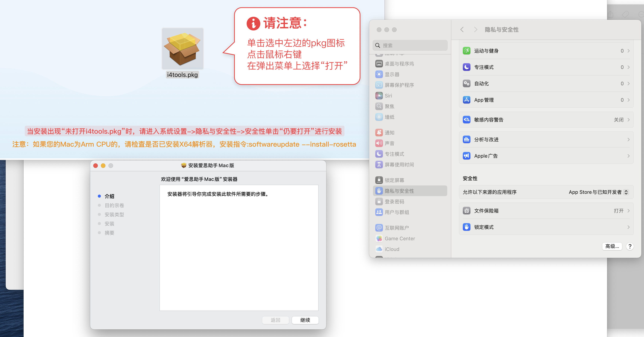Select the i4tools.pkg package icon
This screenshot has height=337, width=644.
(x=183, y=49)
